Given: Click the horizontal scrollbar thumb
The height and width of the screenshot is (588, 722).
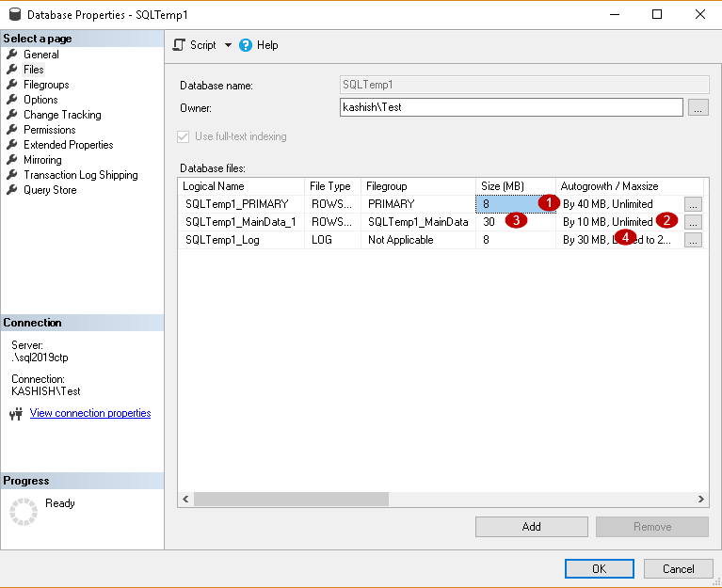Looking at the screenshot, I should (291, 500).
